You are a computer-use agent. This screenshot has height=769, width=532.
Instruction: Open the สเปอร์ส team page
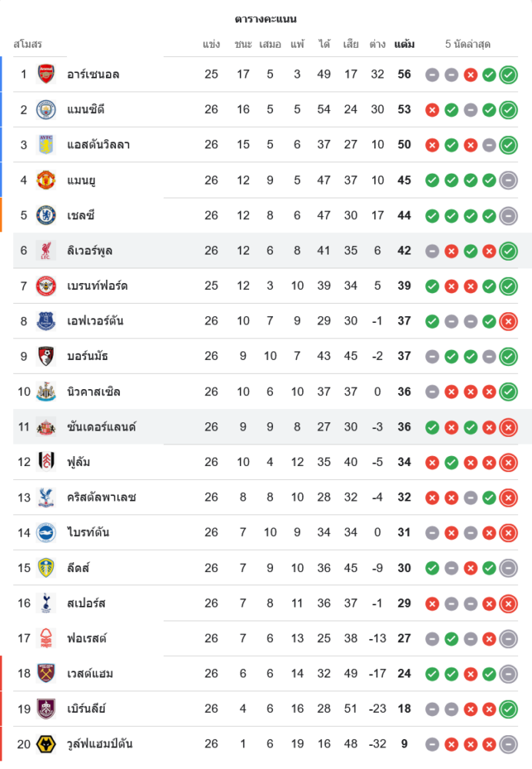(86, 603)
